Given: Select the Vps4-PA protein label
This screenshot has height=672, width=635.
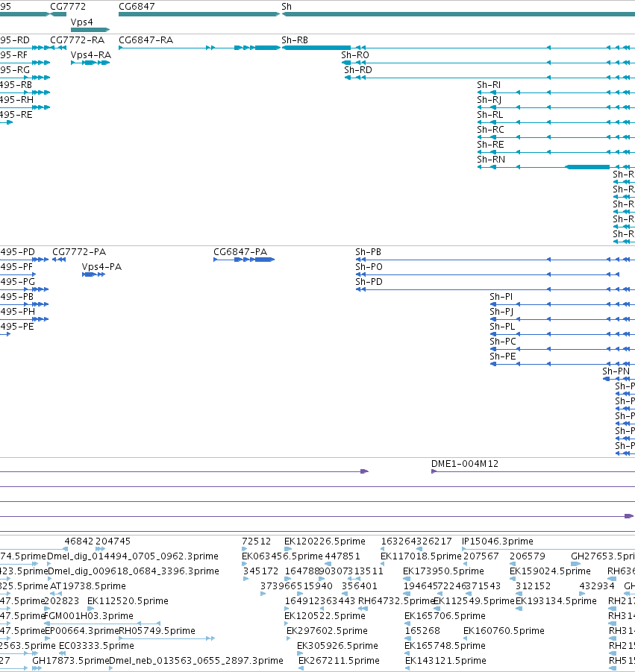Looking at the screenshot, I should [x=101, y=267].
